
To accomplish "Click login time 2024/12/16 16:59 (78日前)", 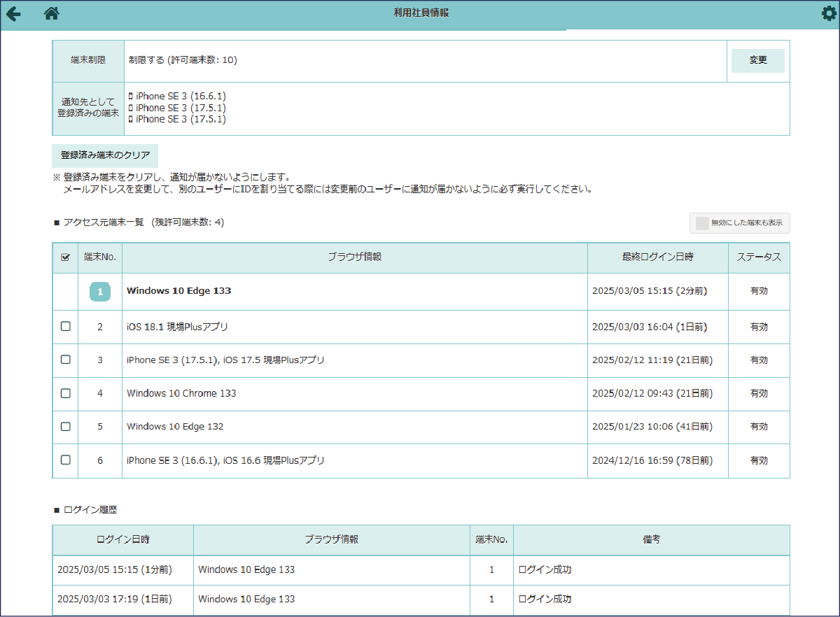I will (x=652, y=460).
